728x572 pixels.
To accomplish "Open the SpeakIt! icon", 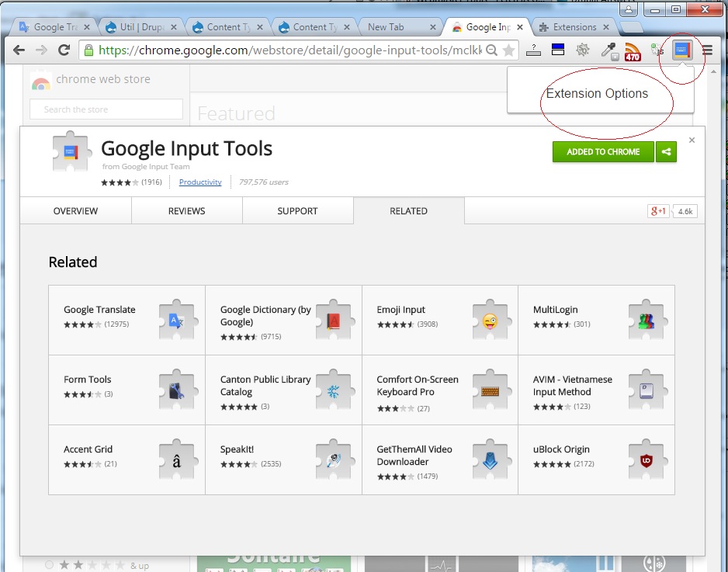I will coord(334,460).
